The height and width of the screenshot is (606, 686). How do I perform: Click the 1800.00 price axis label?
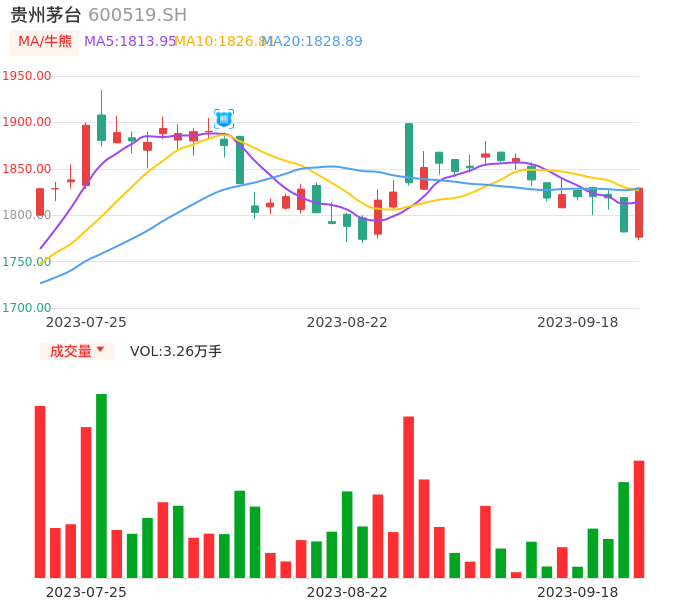(x=26, y=215)
